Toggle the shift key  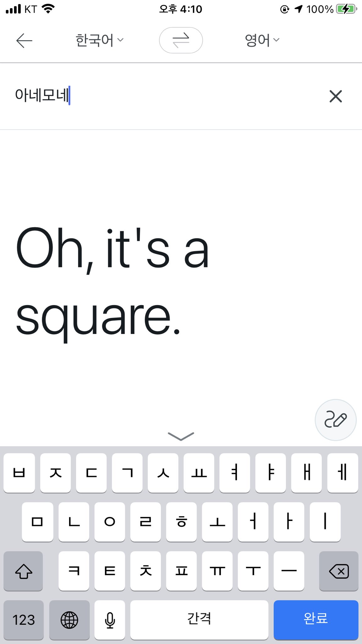pyautogui.click(x=23, y=571)
